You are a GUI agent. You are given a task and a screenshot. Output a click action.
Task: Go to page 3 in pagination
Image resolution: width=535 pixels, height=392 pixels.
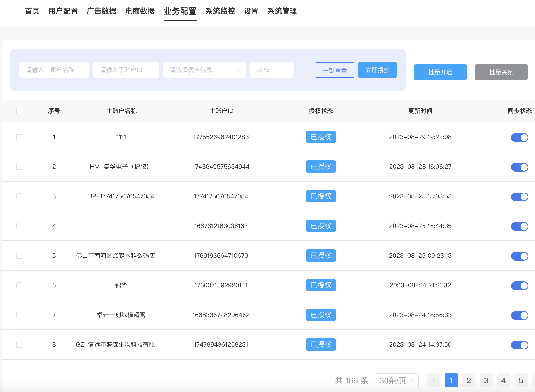pos(486,381)
